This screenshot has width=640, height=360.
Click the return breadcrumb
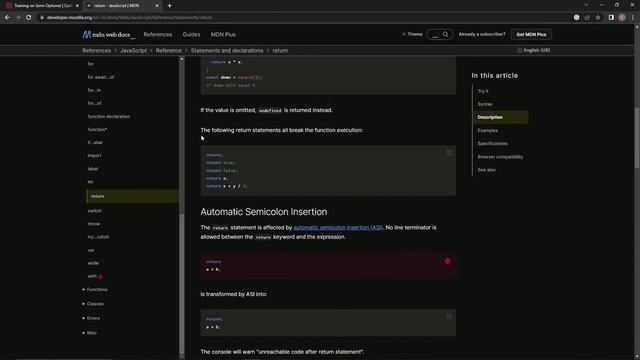click(x=280, y=51)
